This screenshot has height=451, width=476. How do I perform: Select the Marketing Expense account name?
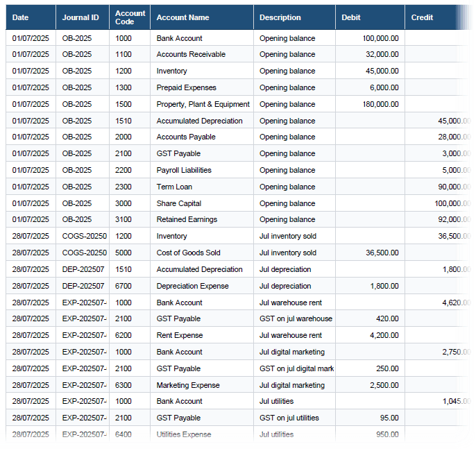click(x=188, y=386)
